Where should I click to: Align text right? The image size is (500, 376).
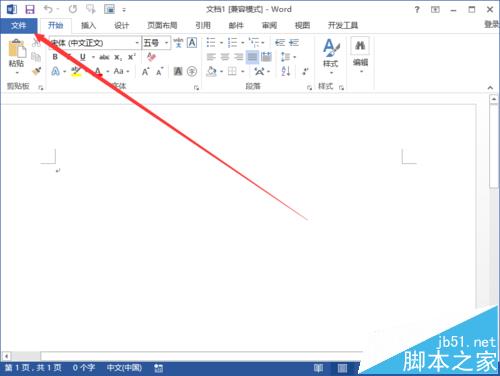coord(239,57)
